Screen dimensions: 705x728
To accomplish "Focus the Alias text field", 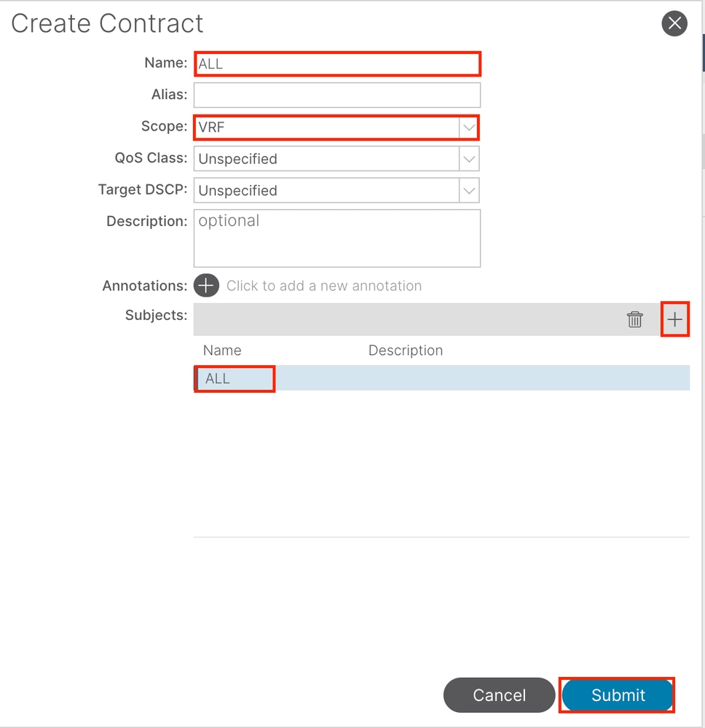I will (x=336, y=95).
